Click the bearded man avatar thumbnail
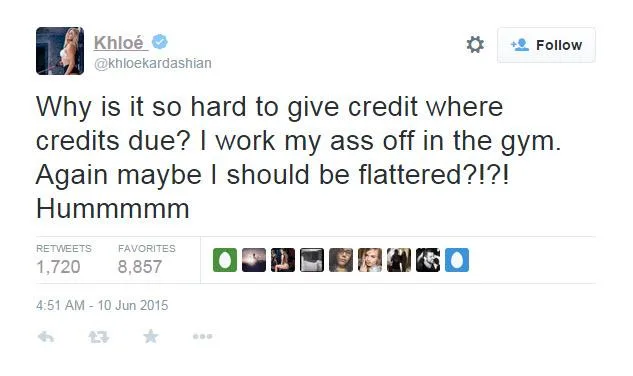 tap(428, 260)
